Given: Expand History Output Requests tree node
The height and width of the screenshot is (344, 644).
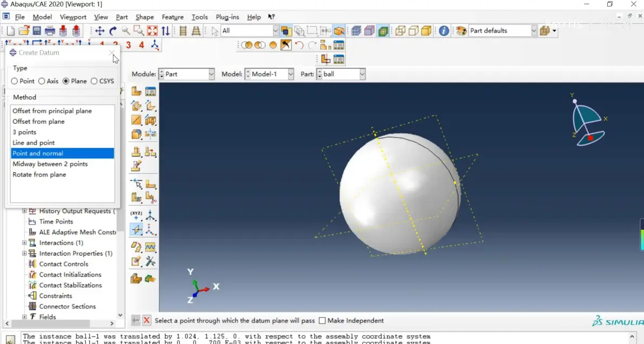Looking at the screenshot, I should [24, 211].
